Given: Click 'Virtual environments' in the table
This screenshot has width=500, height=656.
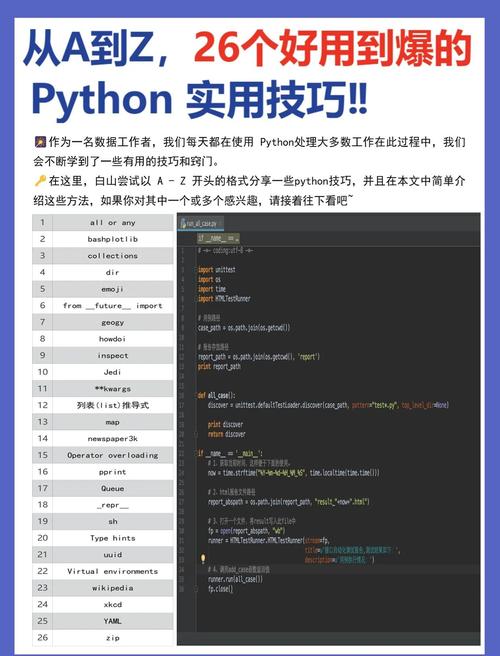Looking at the screenshot, I should tap(113, 571).
